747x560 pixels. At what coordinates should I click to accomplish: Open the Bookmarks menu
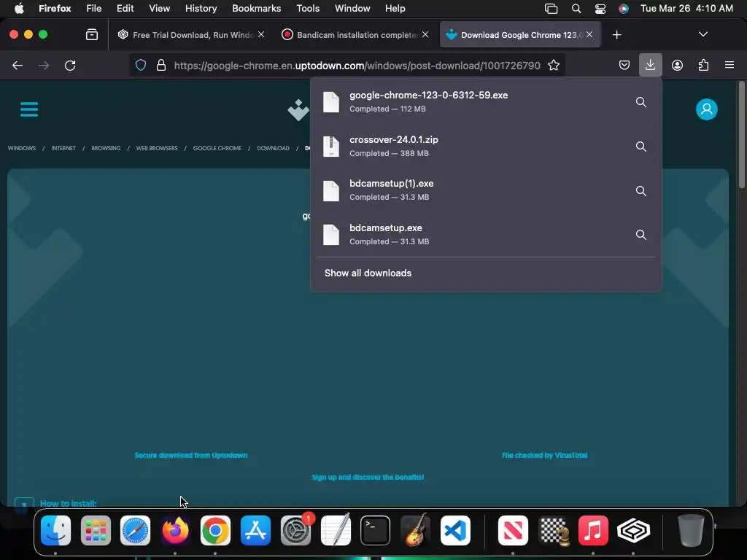click(x=256, y=9)
